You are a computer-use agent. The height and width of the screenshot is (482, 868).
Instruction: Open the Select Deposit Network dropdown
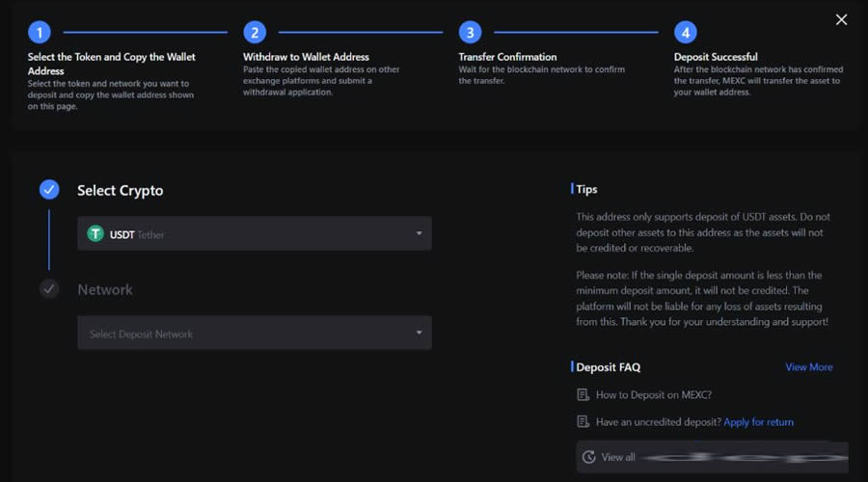pyautogui.click(x=254, y=334)
